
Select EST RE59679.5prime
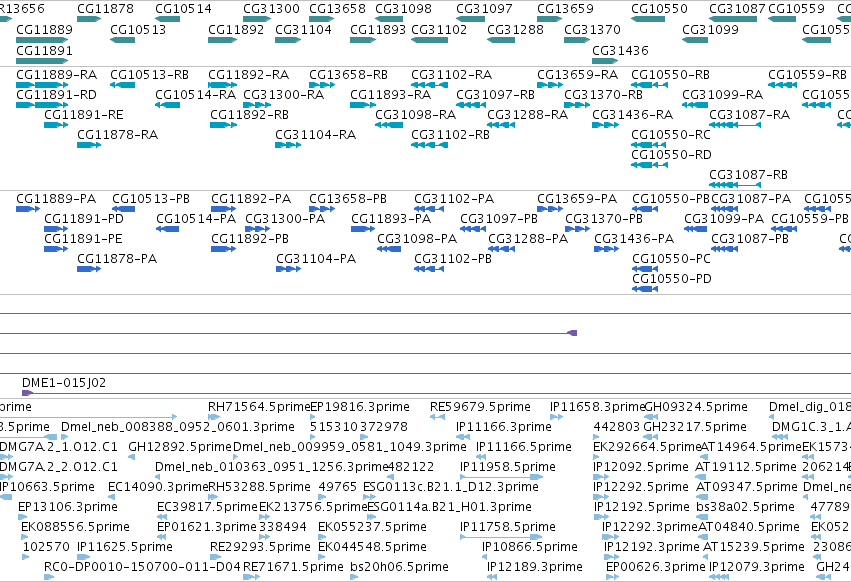[x=437, y=417]
